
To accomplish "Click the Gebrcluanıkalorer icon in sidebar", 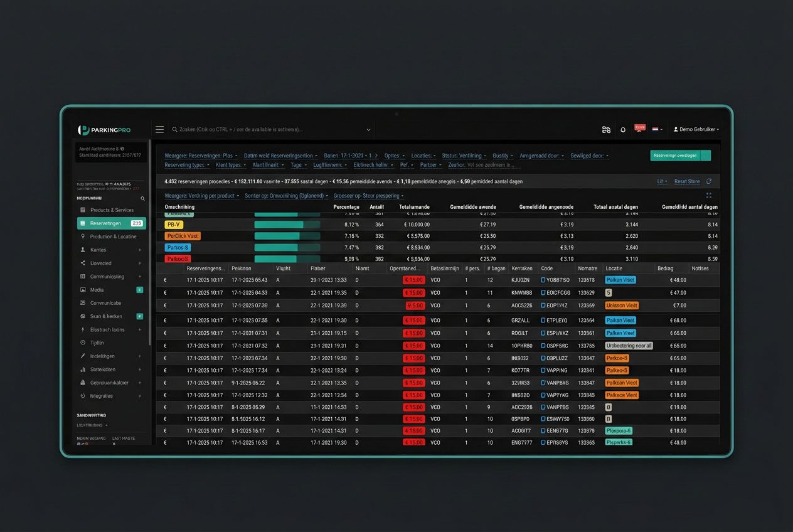I will coord(83,383).
